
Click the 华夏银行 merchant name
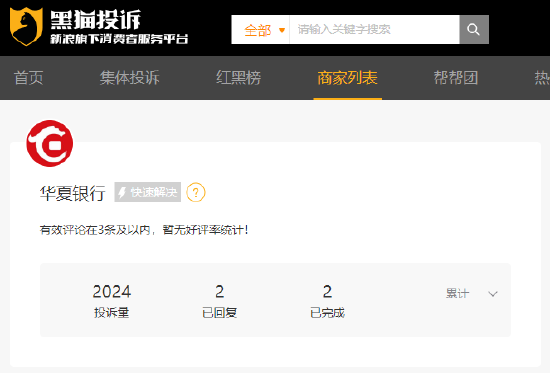(73, 193)
